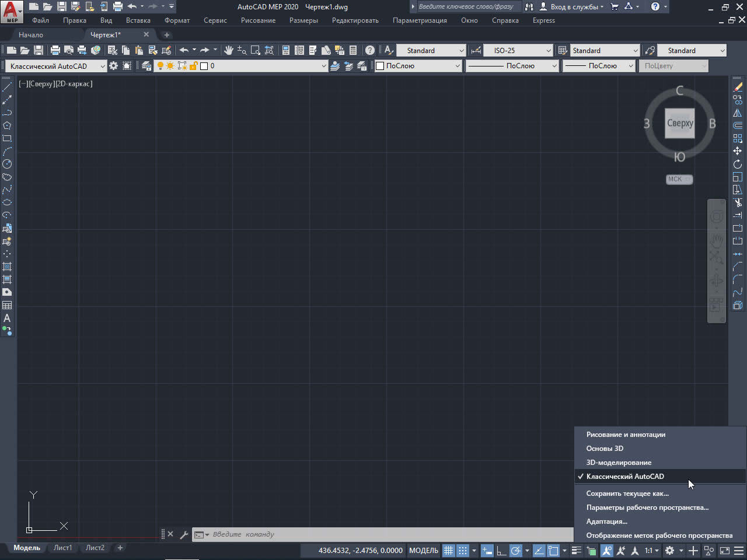Open the 1:1 annotation scale dropdown

click(651, 550)
